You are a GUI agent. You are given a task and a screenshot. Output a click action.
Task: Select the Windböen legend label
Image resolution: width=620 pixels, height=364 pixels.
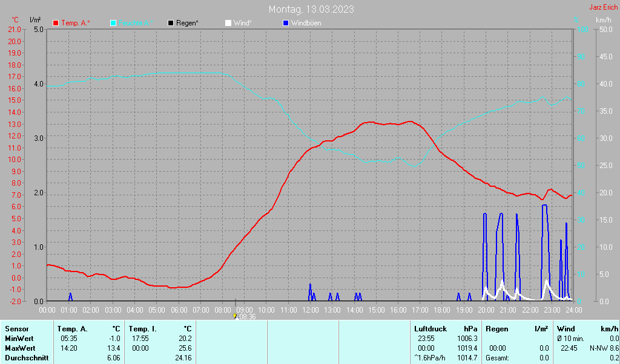306,23
